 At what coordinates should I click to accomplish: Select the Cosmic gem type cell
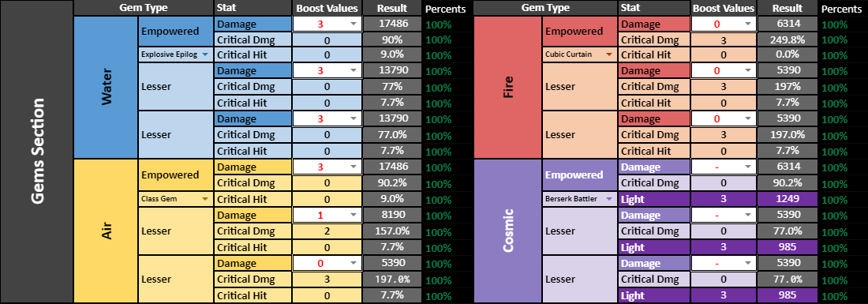tap(508, 231)
